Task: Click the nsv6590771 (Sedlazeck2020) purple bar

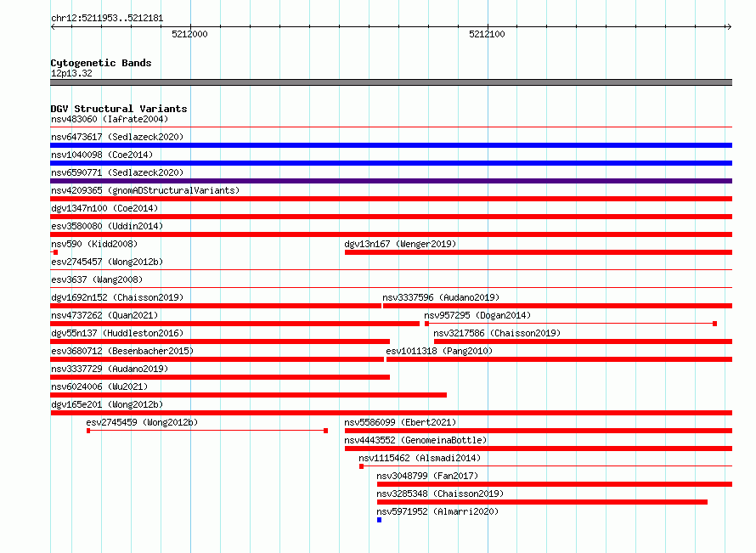Action: coord(391,181)
